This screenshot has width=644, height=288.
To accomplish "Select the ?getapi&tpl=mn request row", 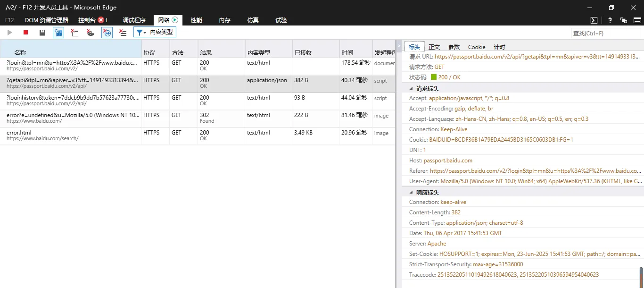I will point(198,84).
